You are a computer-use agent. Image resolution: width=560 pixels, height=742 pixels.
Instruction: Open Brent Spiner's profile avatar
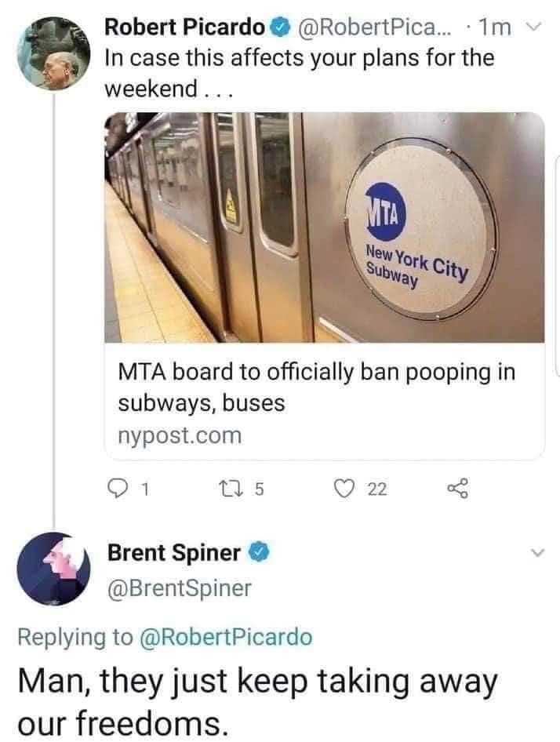click(x=52, y=570)
